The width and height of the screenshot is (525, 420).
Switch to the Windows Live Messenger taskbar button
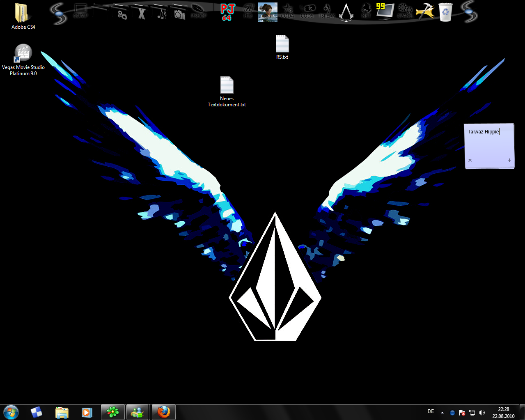click(x=138, y=412)
